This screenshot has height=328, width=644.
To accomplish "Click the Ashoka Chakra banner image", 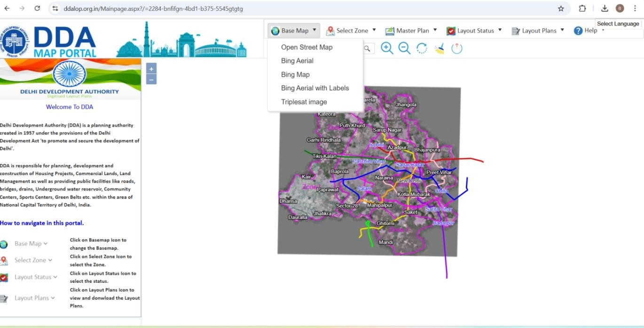I will point(70,74).
